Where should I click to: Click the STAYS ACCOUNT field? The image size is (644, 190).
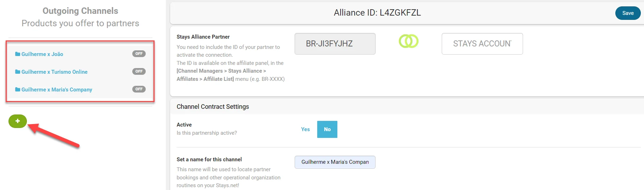click(x=482, y=44)
